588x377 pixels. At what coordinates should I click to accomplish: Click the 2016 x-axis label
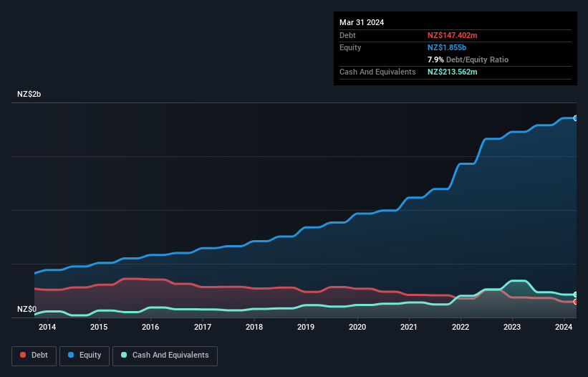(x=150, y=327)
